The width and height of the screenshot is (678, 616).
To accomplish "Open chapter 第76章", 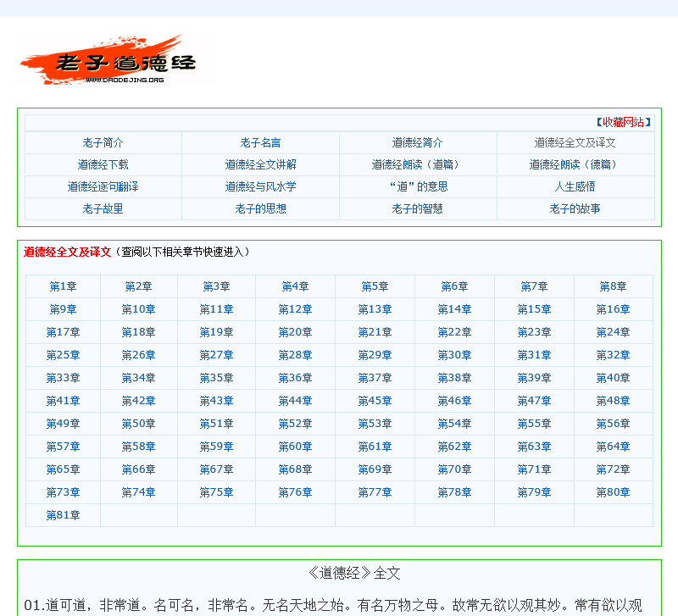I will click(x=295, y=493).
